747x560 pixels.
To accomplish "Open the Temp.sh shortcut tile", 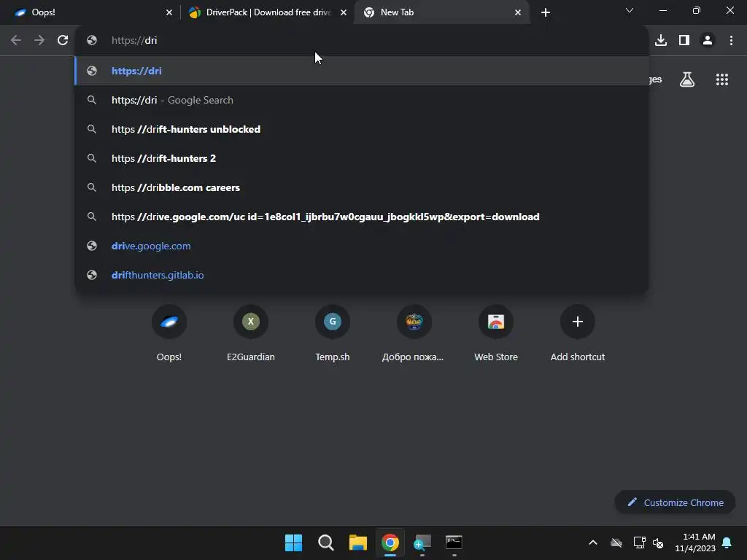I will [333, 332].
